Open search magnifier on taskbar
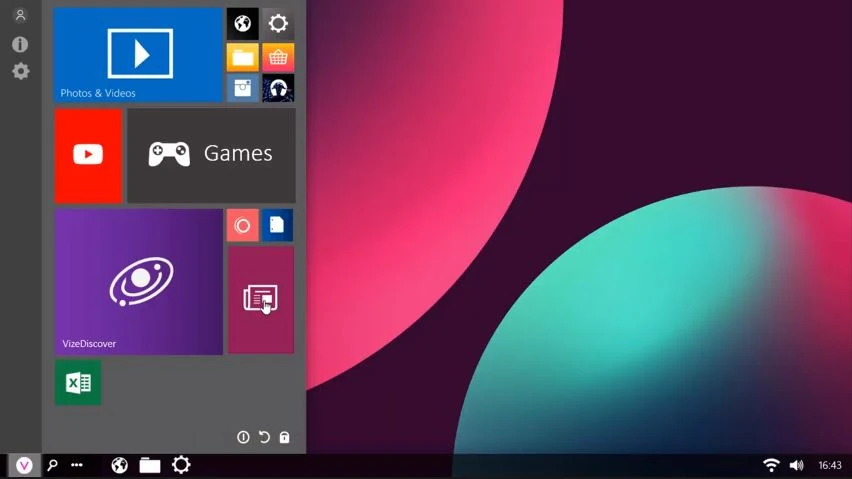Viewport: 852px width, 479px height. [x=52, y=465]
